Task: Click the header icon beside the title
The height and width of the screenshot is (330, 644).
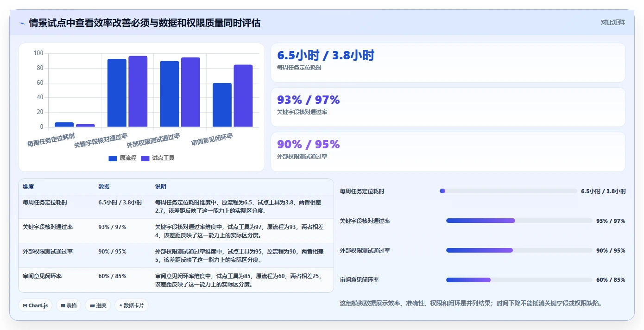Action: click(x=22, y=23)
